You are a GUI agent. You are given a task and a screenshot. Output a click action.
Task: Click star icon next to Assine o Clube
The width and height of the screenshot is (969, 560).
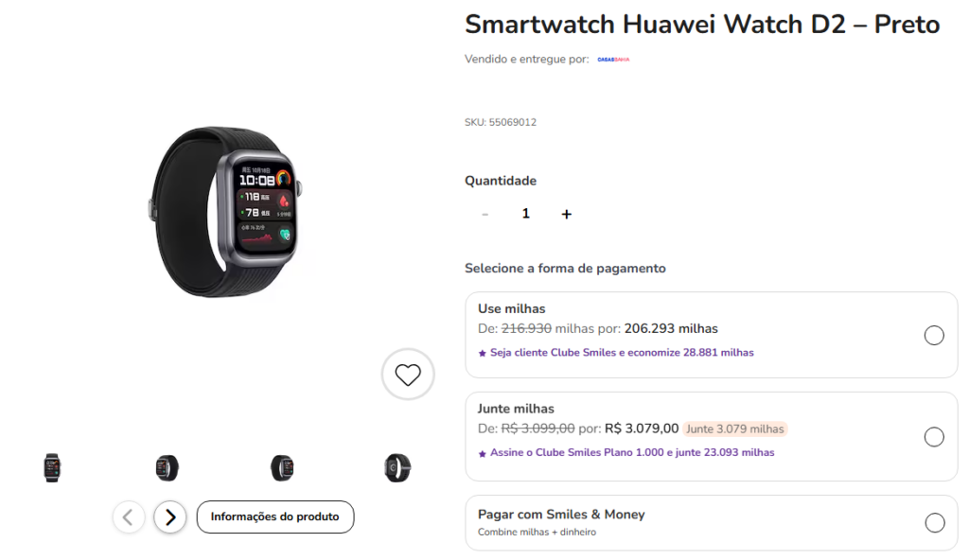(x=483, y=453)
